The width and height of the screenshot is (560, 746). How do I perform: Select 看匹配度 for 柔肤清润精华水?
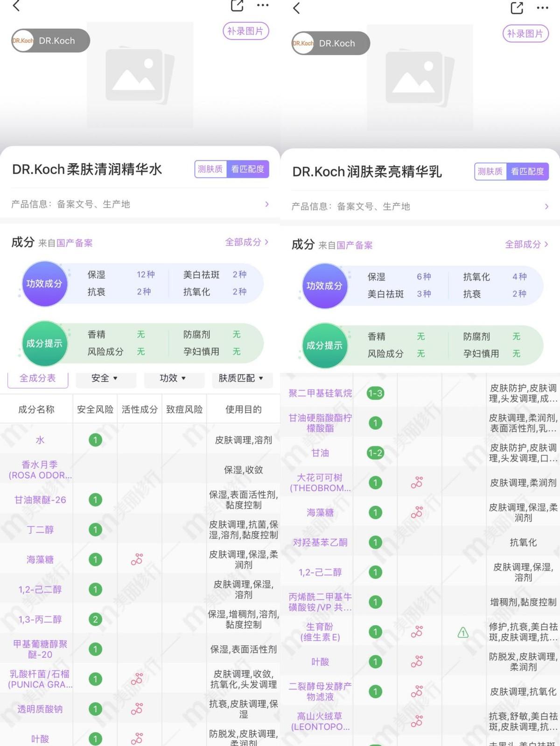coord(248,169)
